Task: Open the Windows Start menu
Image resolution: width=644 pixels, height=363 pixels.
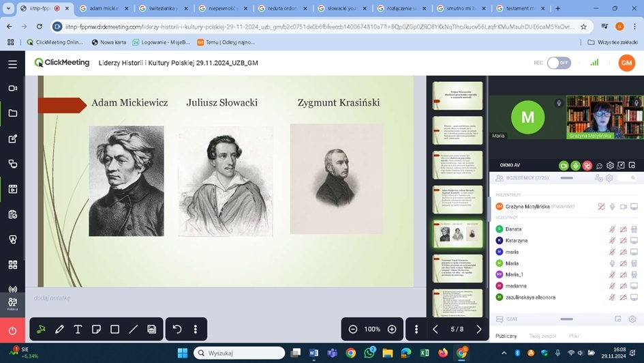Action: click(183, 353)
